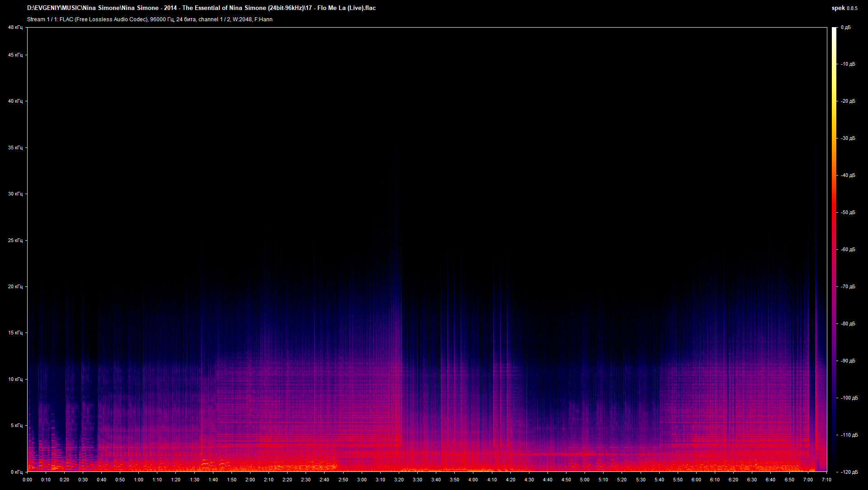Click the 25 кГц frequency axis label
The image size is (868, 490).
15,241
